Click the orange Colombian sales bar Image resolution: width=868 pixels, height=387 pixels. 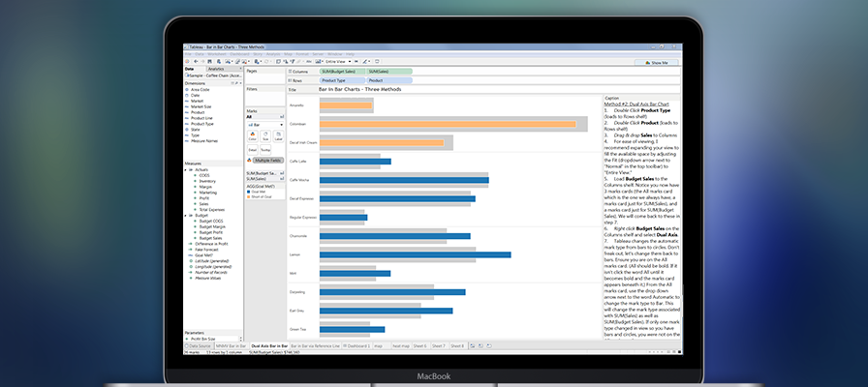448,124
